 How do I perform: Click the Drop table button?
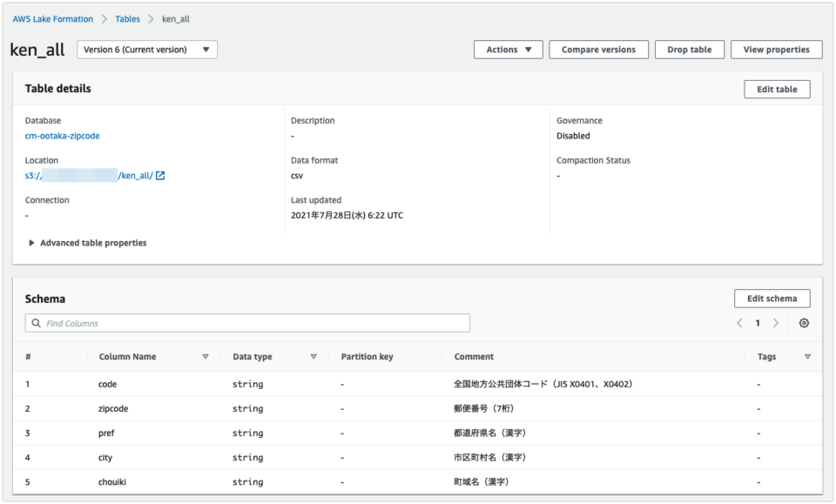tap(690, 50)
